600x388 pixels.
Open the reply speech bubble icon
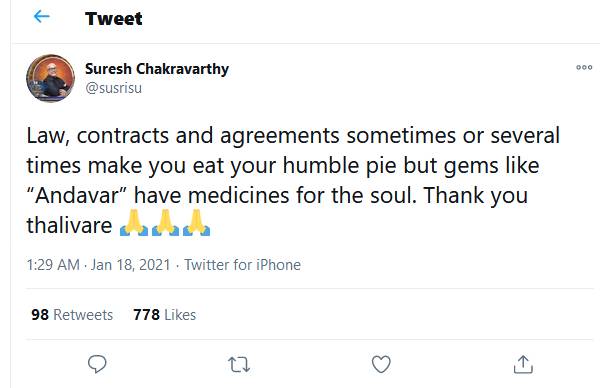[x=97, y=364]
